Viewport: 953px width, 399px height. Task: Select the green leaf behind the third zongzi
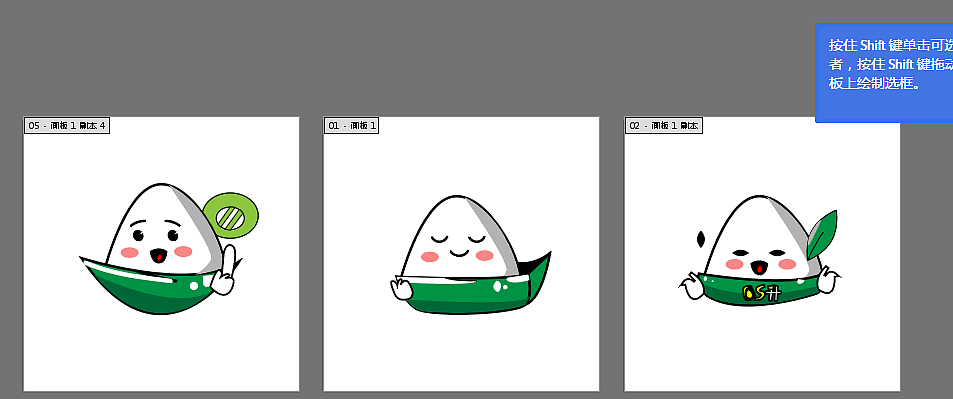click(822, 234)
